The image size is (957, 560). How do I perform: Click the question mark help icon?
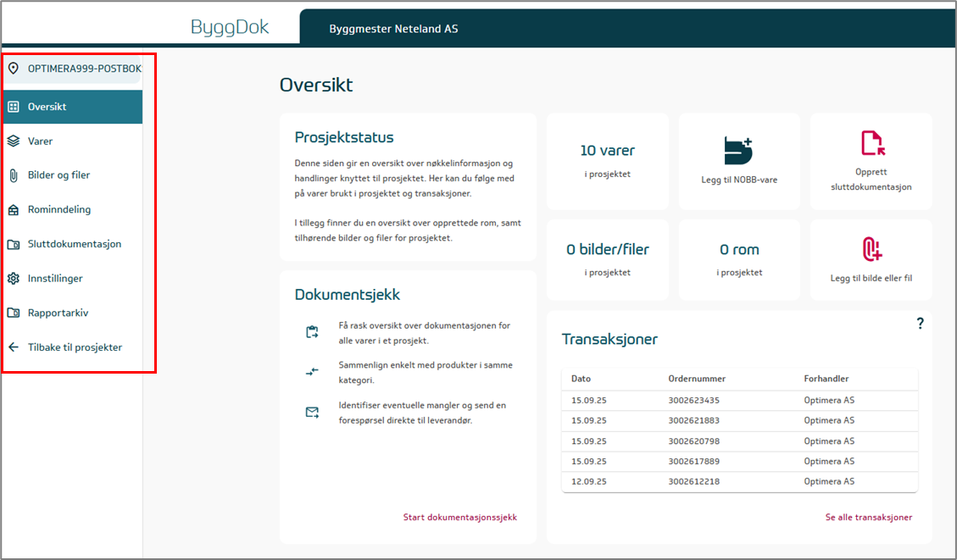pyautogui.click(x=920, y=324)
